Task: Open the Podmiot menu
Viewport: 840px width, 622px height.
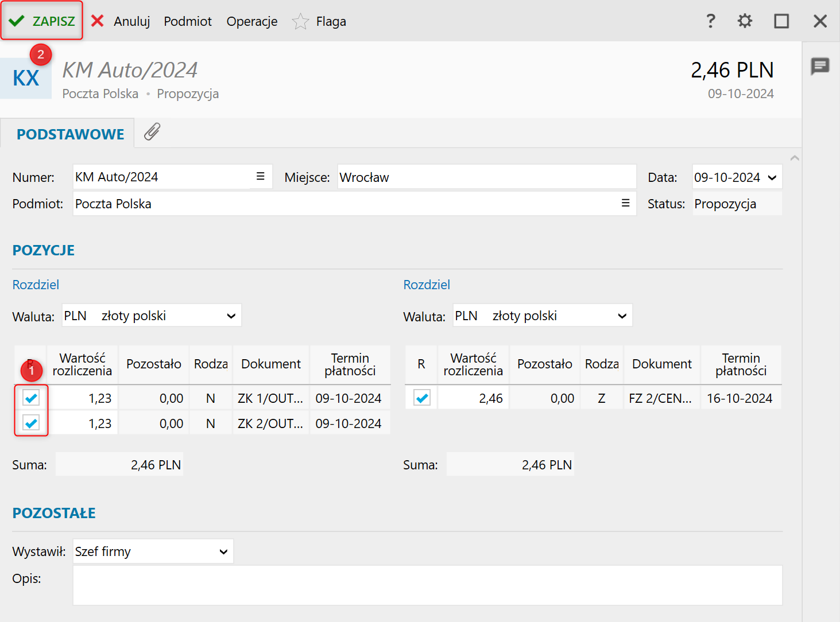Action: pyautogui.click(x=188, y=21)
